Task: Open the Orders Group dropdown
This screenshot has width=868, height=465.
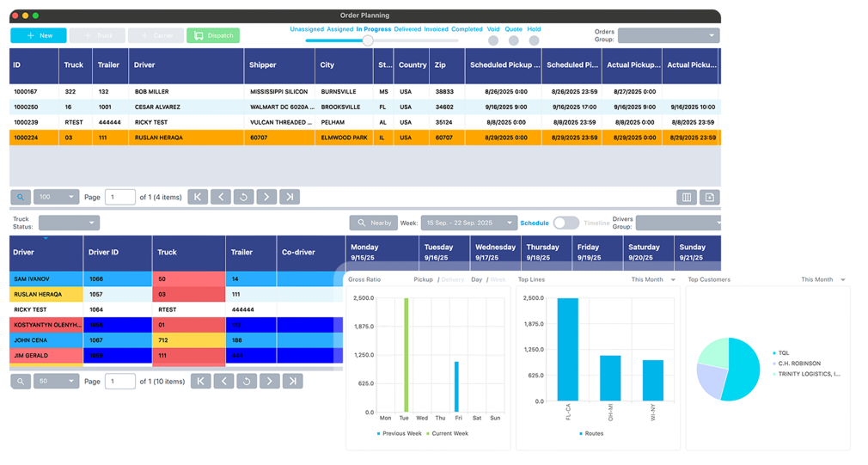Action: (x=668, y=35)
